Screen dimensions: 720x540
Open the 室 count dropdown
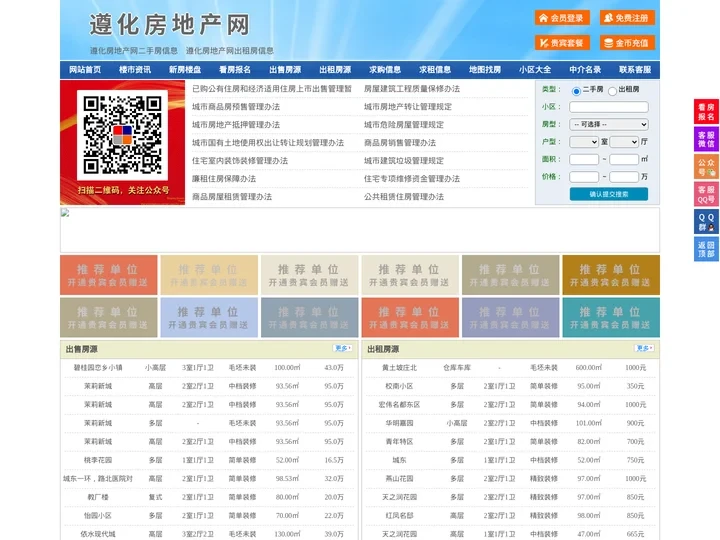coord(584,142)
